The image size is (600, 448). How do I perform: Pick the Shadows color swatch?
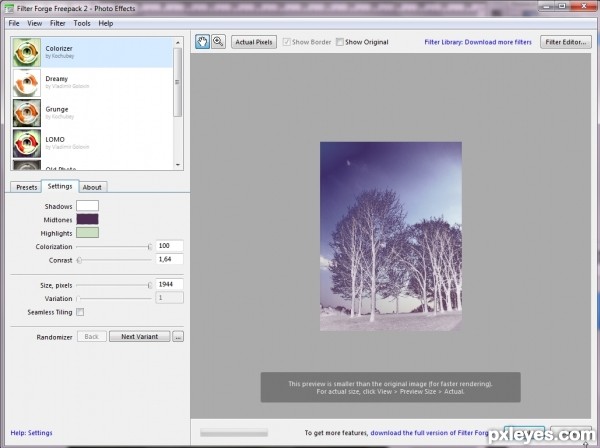coord(87,206)
